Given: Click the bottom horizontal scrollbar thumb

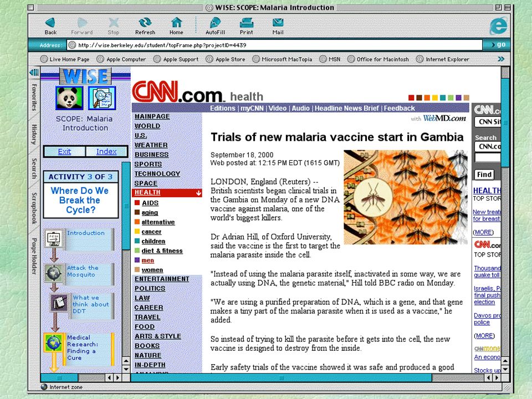Looking at the screenshot, I should (282, 377).
